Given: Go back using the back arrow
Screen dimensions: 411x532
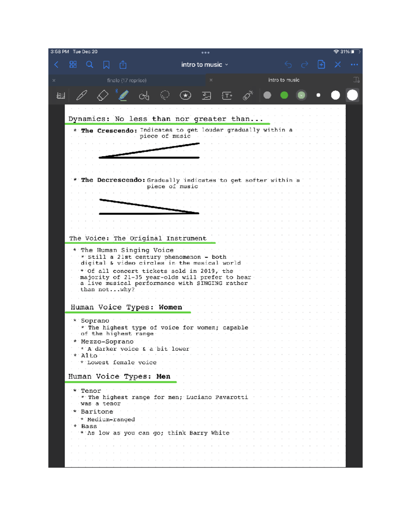Looking at the screenshot, I should coord(57,64).
